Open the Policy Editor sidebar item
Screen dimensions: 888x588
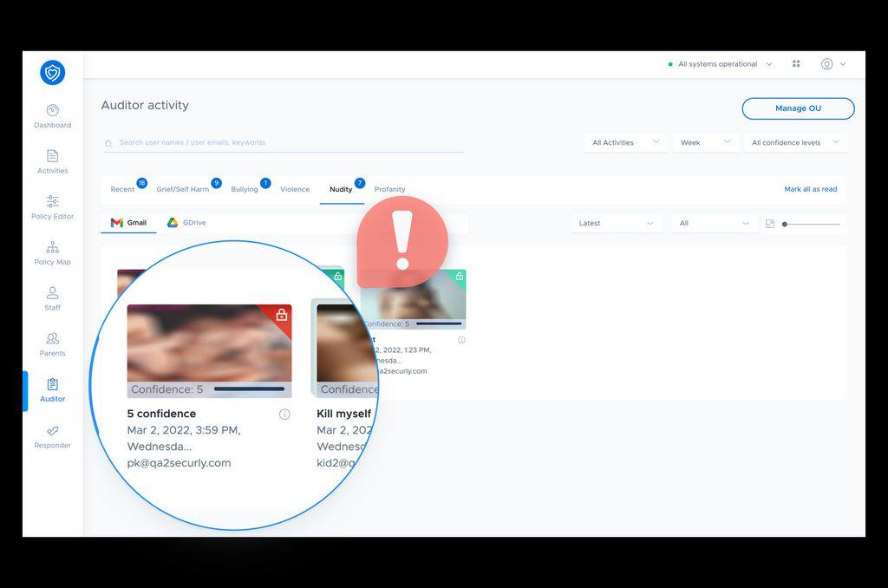point(53,207)
